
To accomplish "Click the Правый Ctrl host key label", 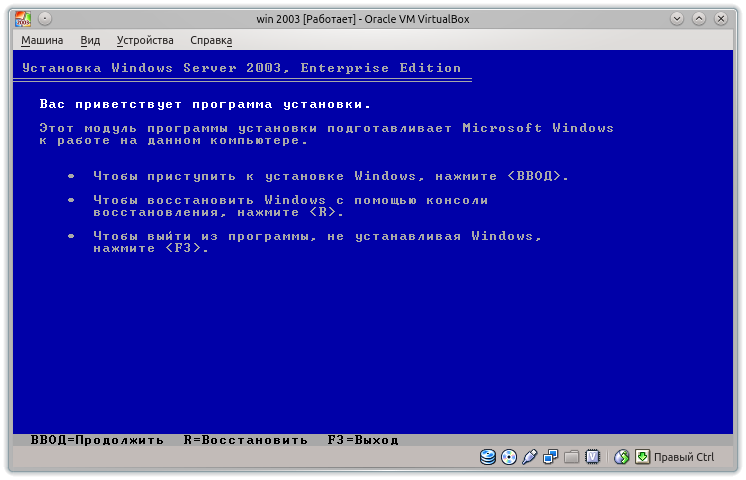I will [684, 457].
